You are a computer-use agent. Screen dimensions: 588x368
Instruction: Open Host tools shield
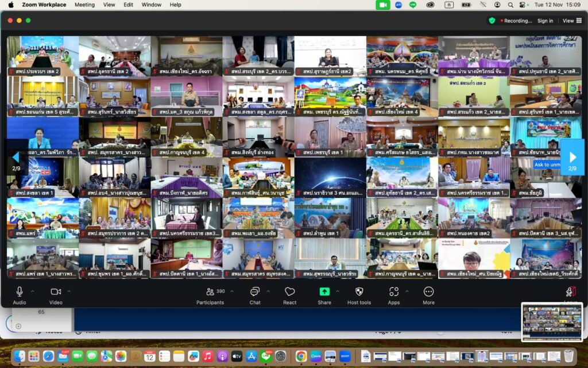tap(359, 296)
